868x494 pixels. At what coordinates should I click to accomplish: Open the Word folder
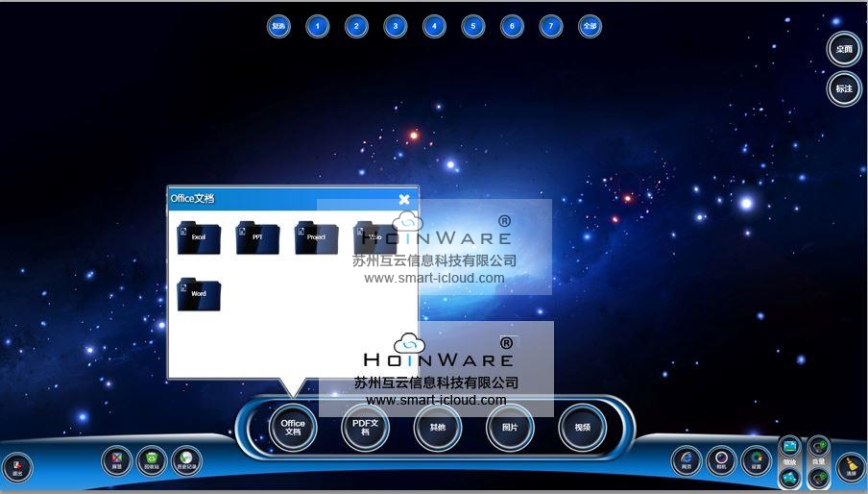pos(199,294)
